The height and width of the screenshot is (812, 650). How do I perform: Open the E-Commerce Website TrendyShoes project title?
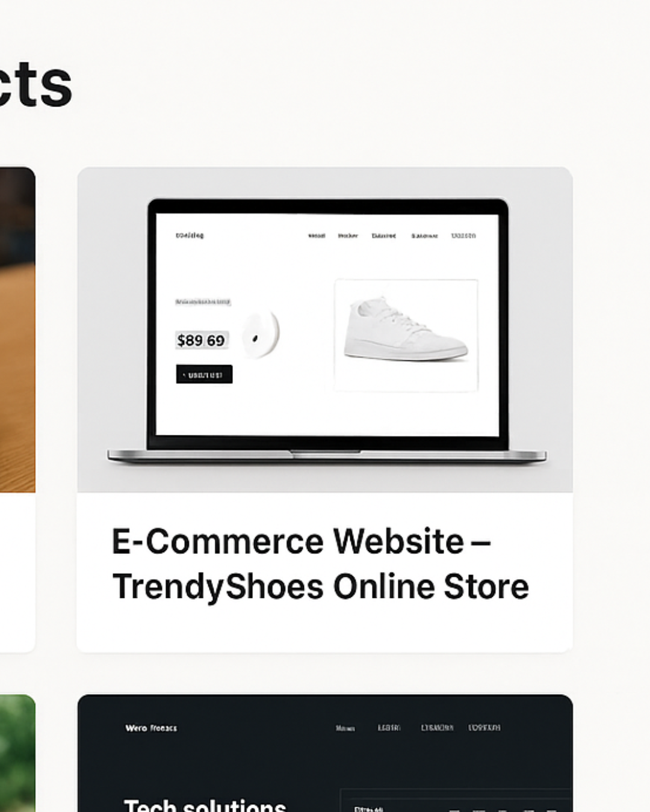320,564
